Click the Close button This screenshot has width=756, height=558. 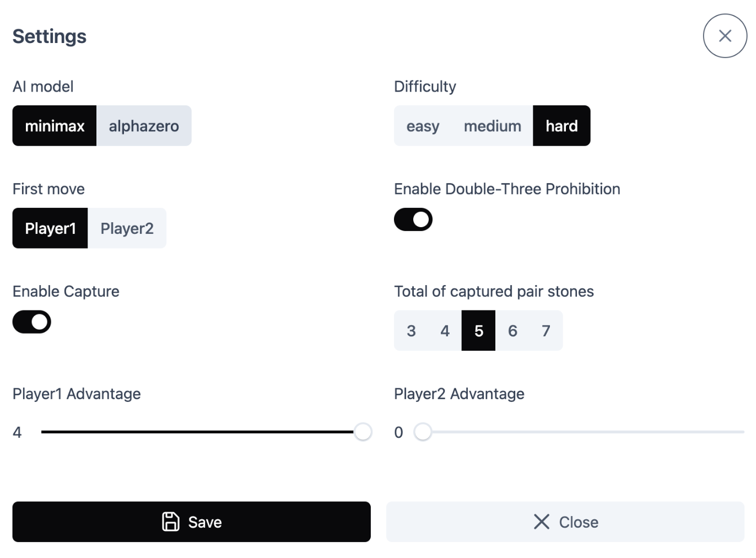[565, 522]
